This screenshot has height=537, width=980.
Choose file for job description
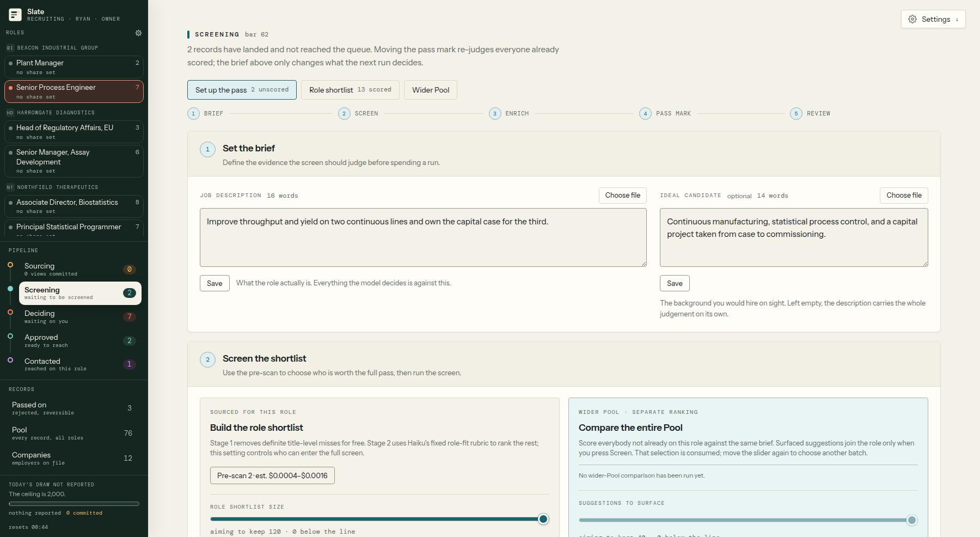point(623,196)
